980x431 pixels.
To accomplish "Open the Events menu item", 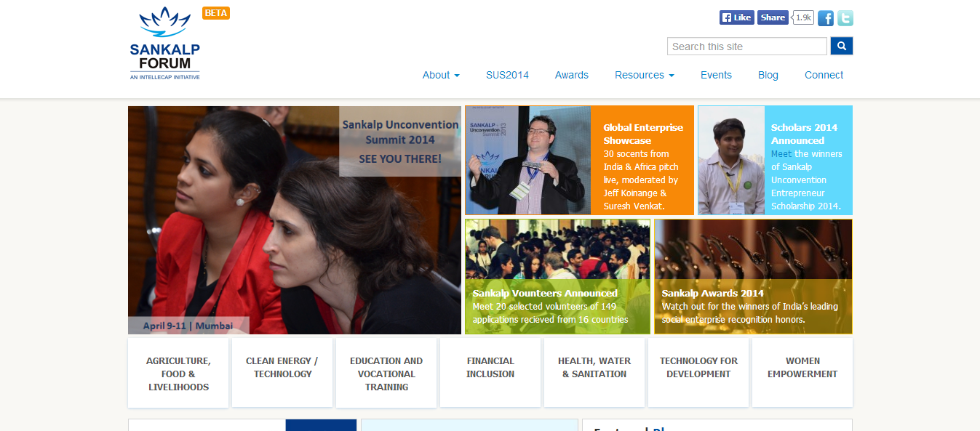I will (716, 75).
